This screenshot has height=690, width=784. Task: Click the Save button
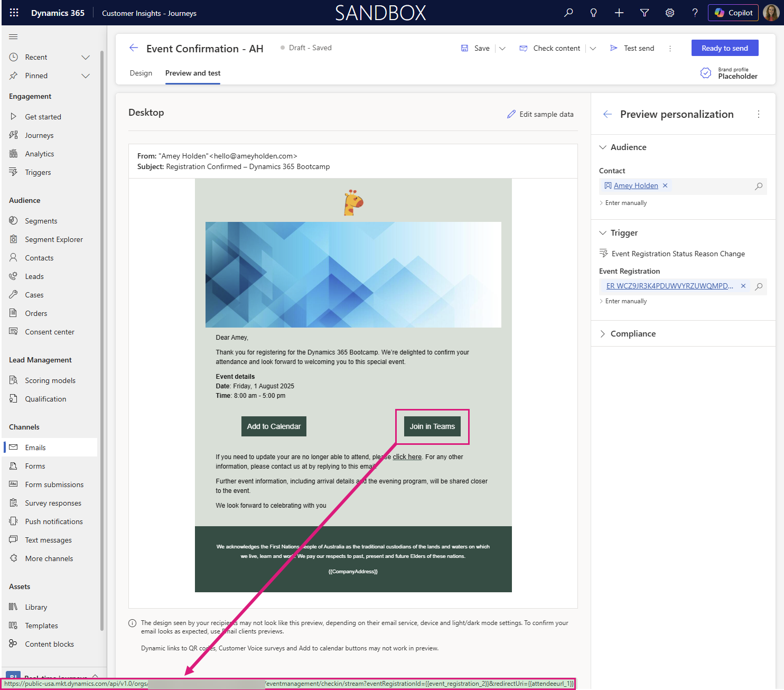click(x=475, y=48)
